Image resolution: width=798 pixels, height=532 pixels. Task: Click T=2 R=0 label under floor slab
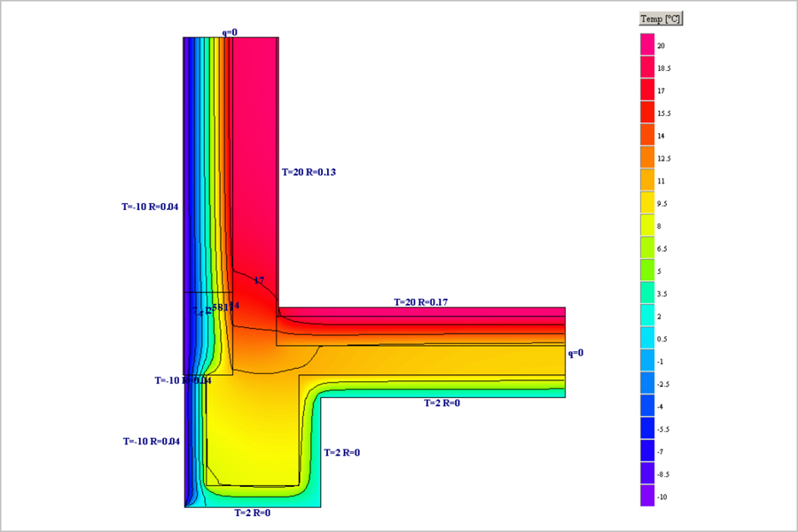(x=441, y=403)
